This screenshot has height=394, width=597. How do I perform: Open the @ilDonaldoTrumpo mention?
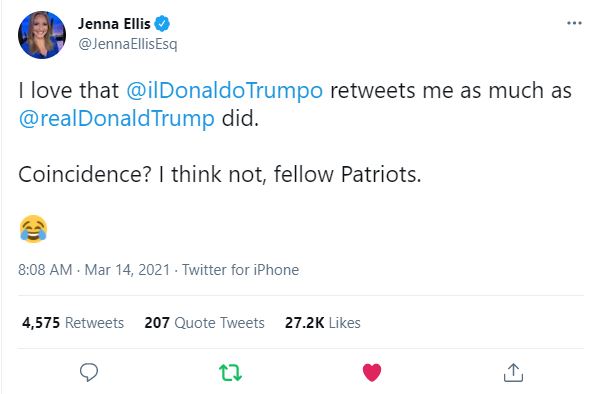click(224, 91)
